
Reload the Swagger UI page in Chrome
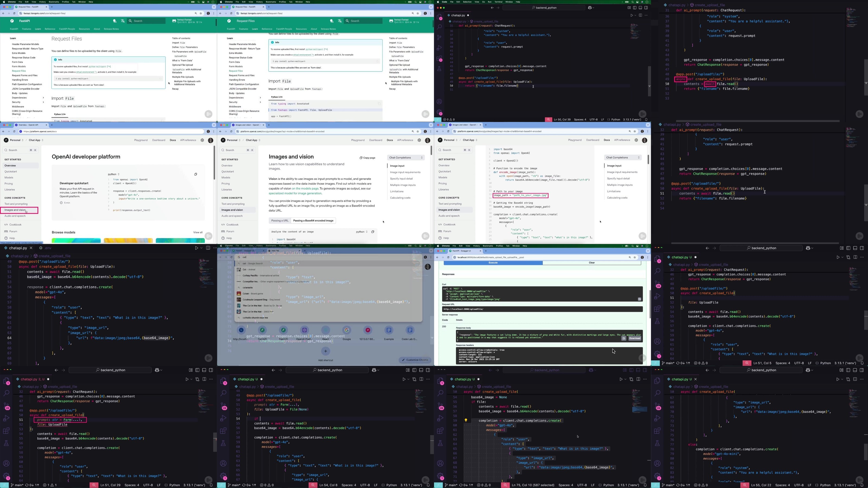pyautogui.click(x=448, y=257)
